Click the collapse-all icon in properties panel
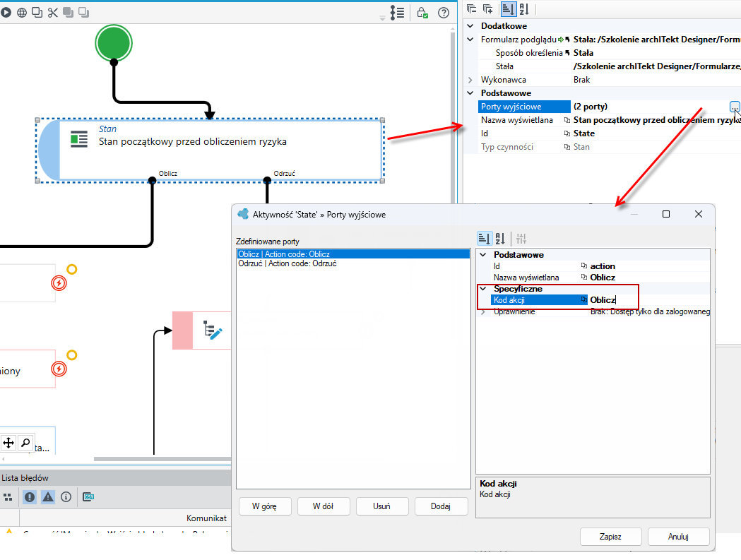Screen dimensions: 741x560 click(471, 8)
